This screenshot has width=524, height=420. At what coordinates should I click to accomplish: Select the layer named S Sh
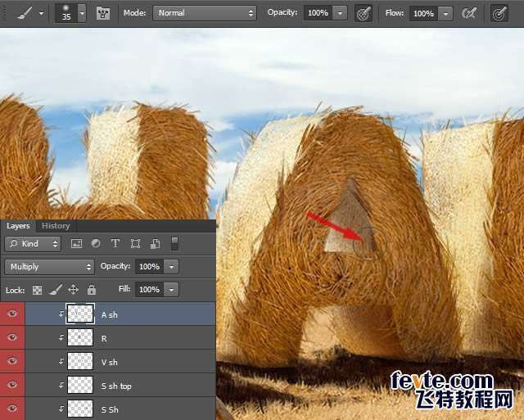pyautogui.click(x=110, y=409)
